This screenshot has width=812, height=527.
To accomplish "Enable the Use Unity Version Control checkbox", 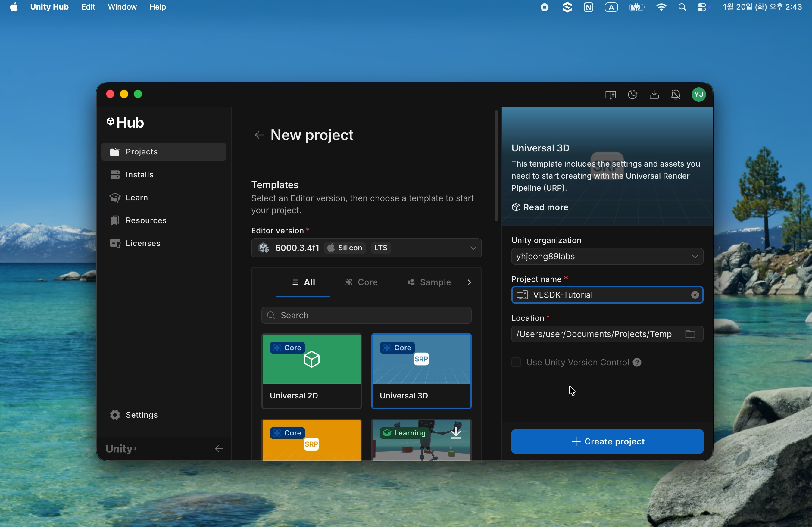I will pyautogui.click(x=516, y=363).
